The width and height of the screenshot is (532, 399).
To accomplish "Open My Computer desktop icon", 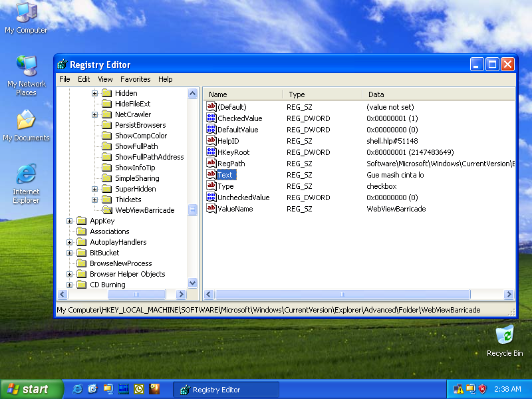I will point(26,18).
